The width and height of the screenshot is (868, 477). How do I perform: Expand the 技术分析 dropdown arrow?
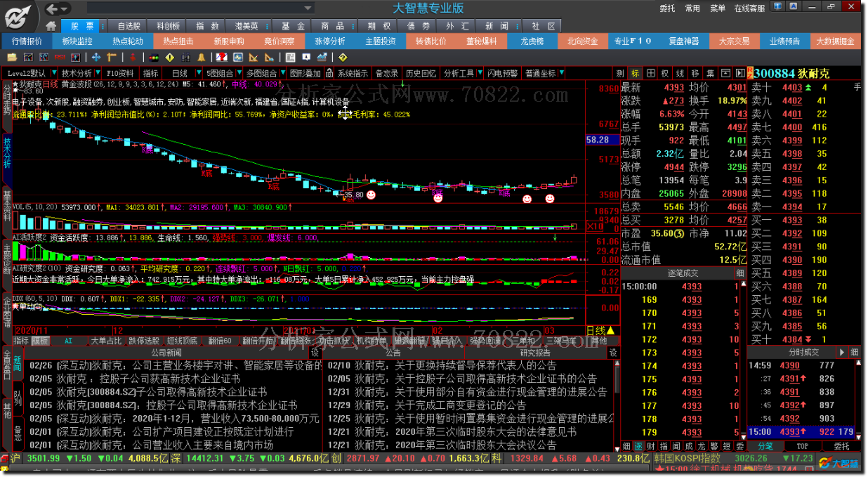[x=98, y=73]
